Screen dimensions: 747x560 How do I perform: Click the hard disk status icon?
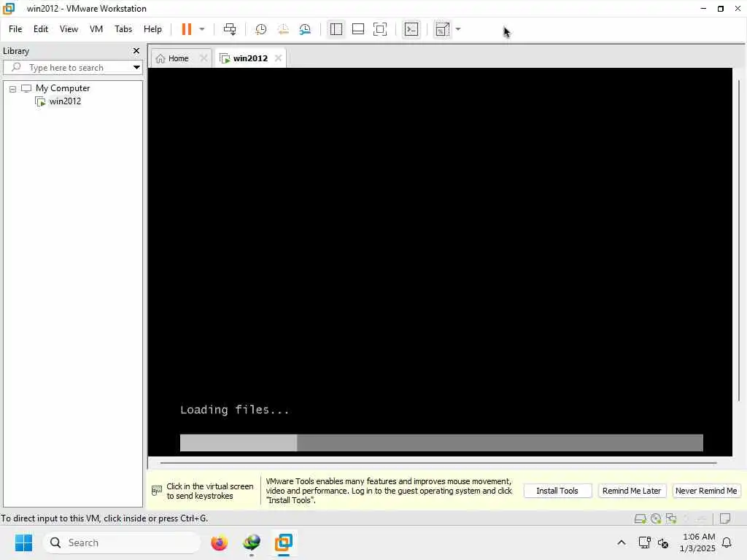640,518
